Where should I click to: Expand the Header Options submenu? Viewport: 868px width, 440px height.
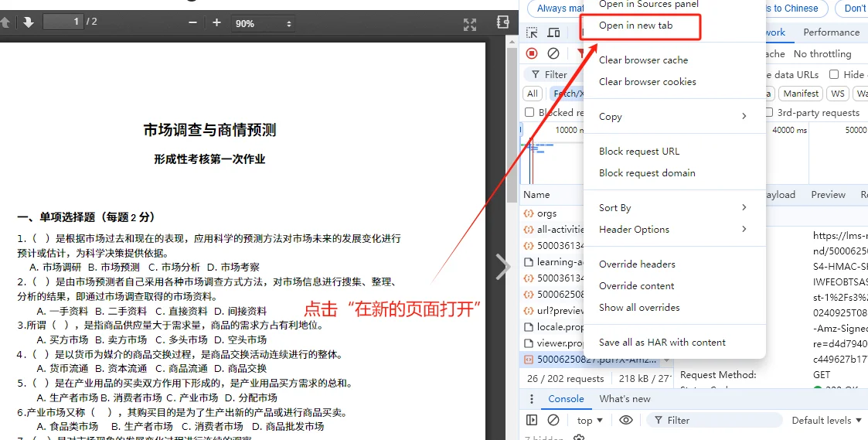[675, 230]
